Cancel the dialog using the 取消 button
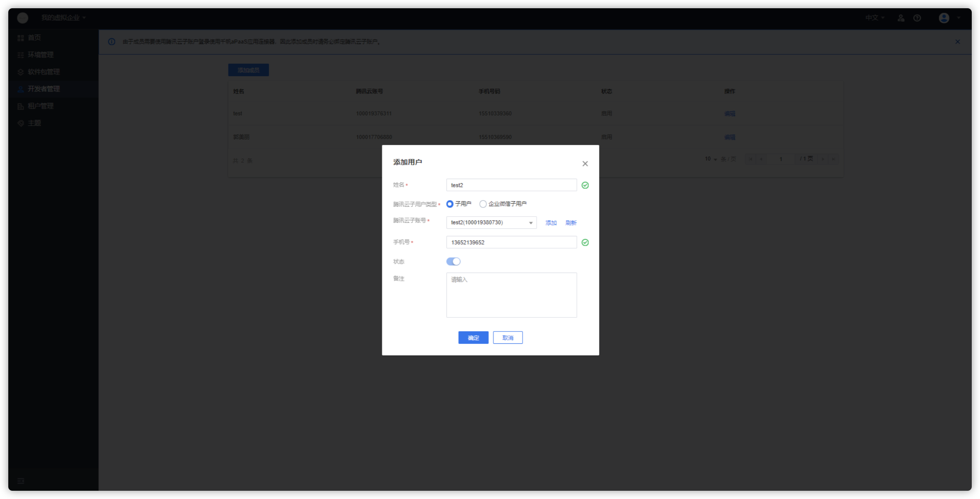The image size is (980, 499). [508, 338]
